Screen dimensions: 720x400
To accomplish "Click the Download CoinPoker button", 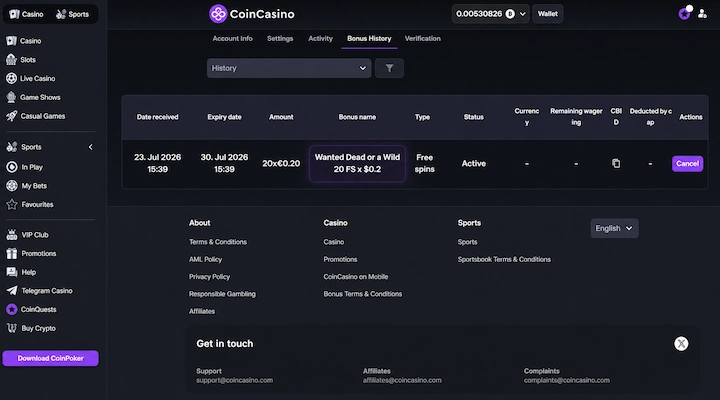I will pyautogui.click(x=51, y=358).
